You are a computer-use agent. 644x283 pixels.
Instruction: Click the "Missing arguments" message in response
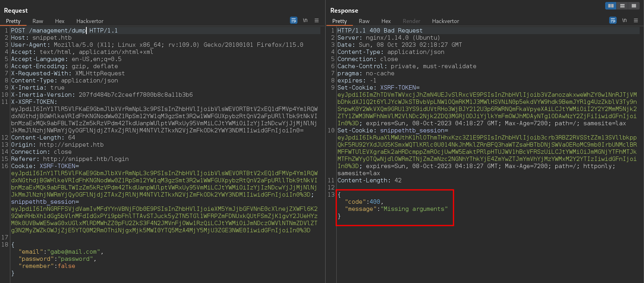(x=415, y=209)
